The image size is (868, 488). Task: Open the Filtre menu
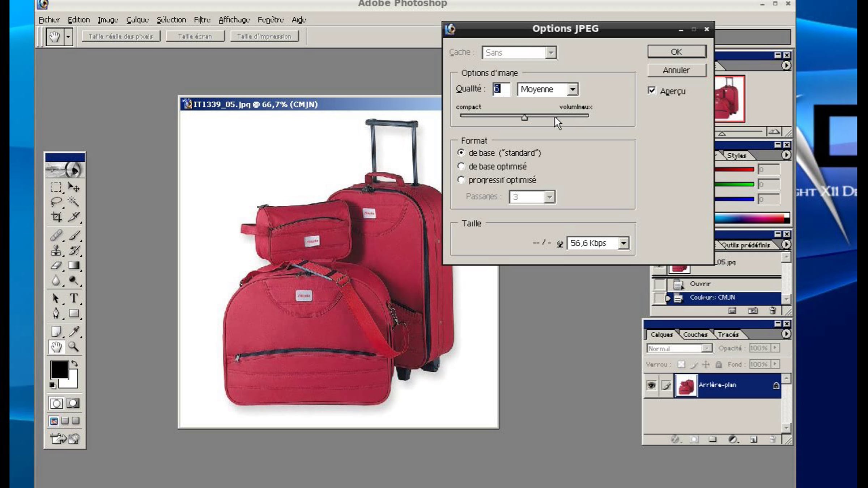tap(202, 20)
